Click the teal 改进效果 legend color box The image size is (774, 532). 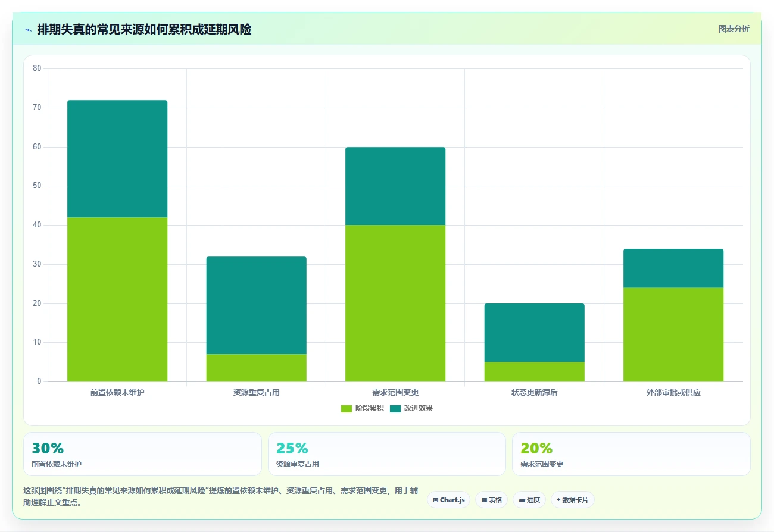[395, 408]
